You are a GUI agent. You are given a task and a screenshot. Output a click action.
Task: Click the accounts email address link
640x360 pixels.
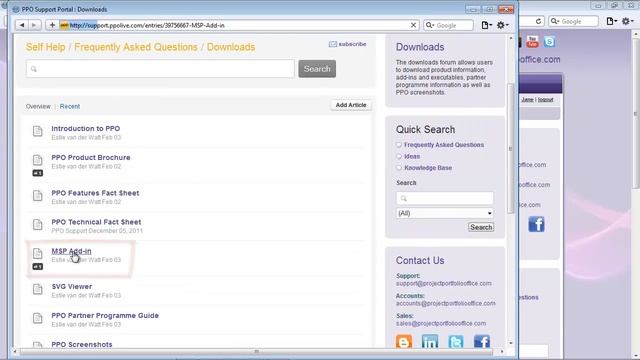point(446,303)
